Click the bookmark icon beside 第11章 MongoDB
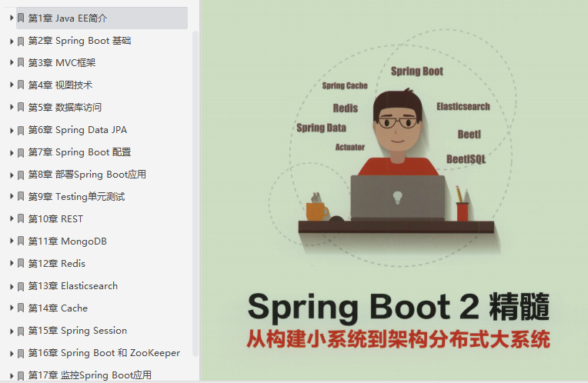The width and height of the screenshot is (588, 383). (21, 241)
